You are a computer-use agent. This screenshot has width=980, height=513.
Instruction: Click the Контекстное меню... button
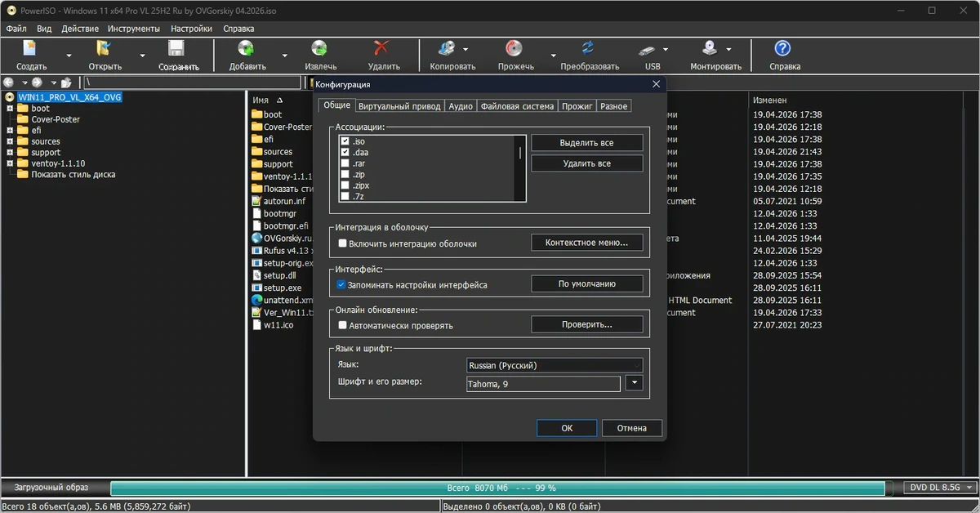[587, 243]
